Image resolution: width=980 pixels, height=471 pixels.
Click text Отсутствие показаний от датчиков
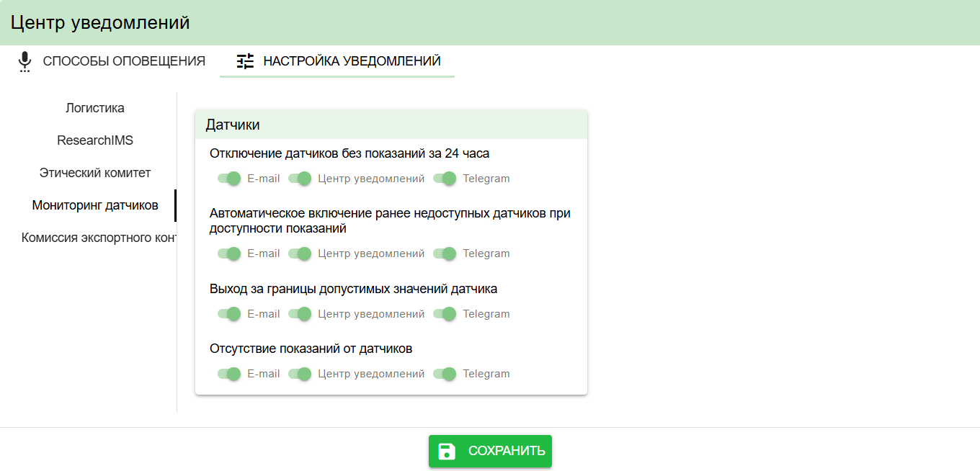tap(311, 349)
